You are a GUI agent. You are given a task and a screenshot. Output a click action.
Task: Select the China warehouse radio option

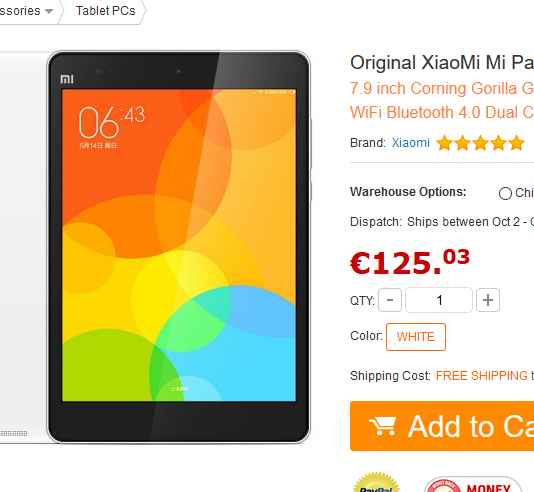coord(505,193)
